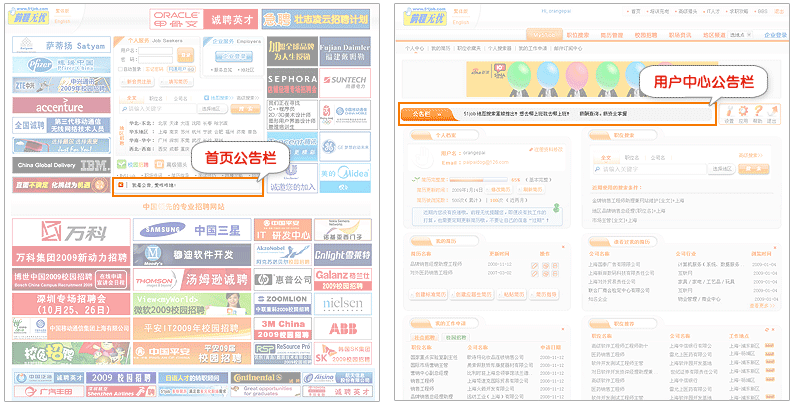This screenshot has width=800, height=411.
Task: Click the magnifier icon in user center search box
Action: pos(597,169)
